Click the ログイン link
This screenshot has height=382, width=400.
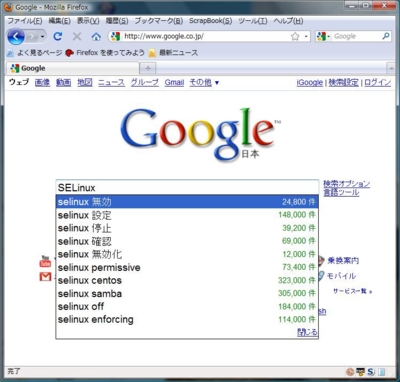pyautogui.click(x=377, y=83)
